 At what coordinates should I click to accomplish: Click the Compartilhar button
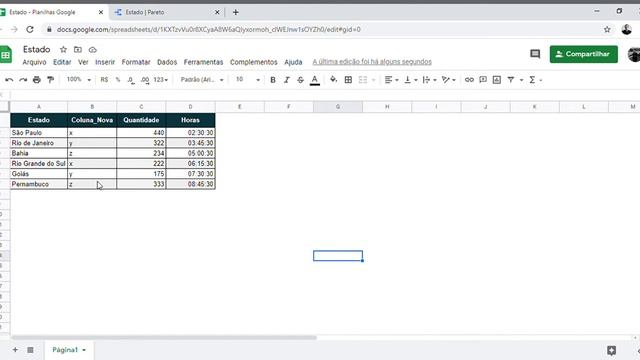(583, 54)
